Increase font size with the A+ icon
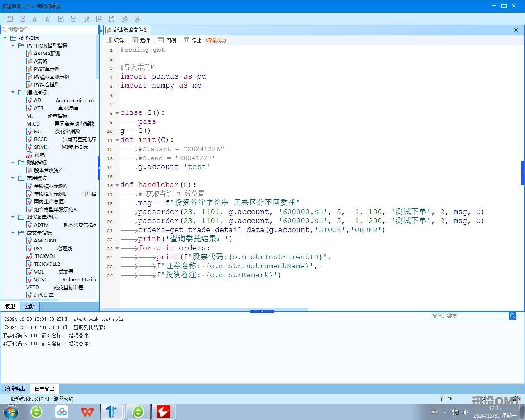 pyautogui.click(x=48, y=19)
